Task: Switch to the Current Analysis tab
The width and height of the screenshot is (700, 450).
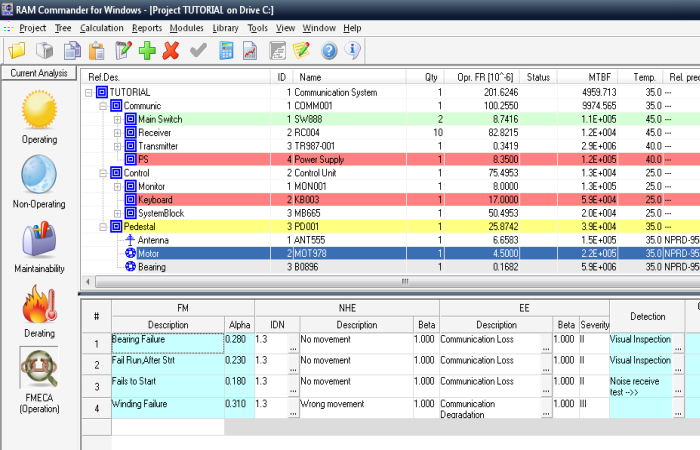Action: click(x=39, y=73)
